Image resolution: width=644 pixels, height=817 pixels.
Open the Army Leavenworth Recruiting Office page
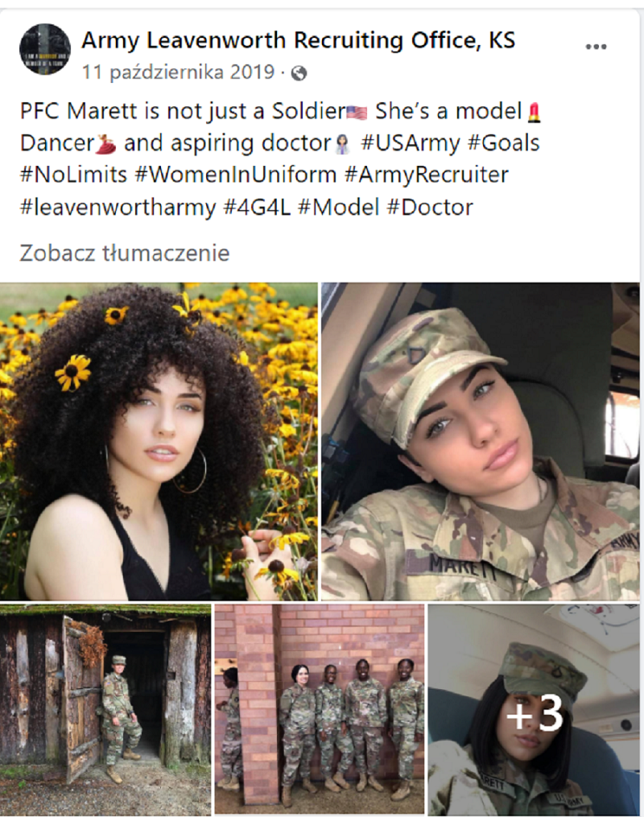coord(299,40)
